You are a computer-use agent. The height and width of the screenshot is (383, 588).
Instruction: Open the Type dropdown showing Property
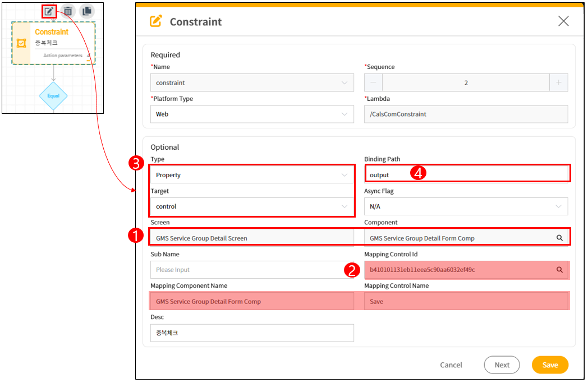(252, 175)
